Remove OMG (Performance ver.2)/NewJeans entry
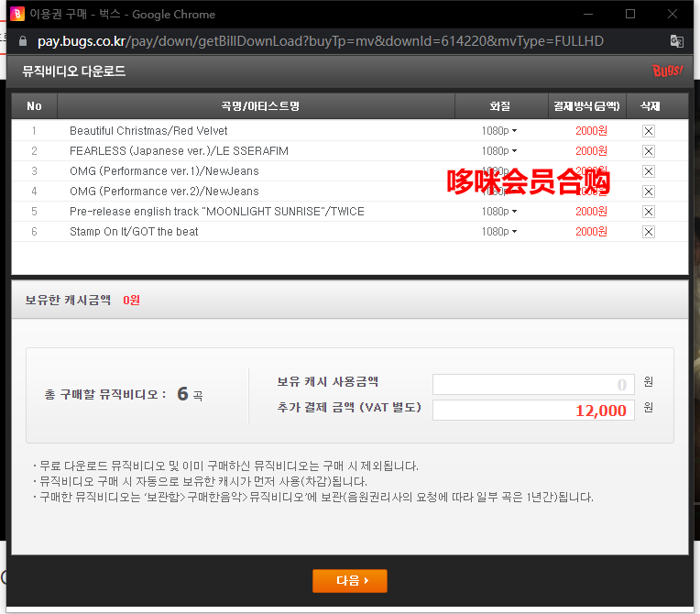 (648, 192)
